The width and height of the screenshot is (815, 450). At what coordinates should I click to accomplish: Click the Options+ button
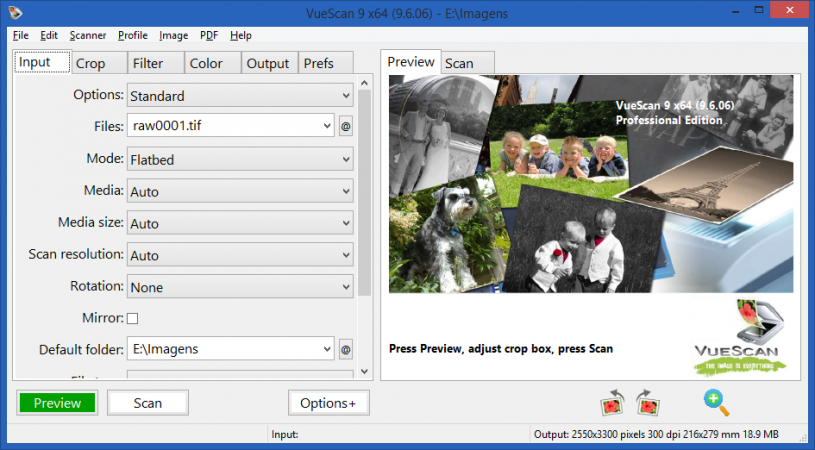click(x=328, y=403)
